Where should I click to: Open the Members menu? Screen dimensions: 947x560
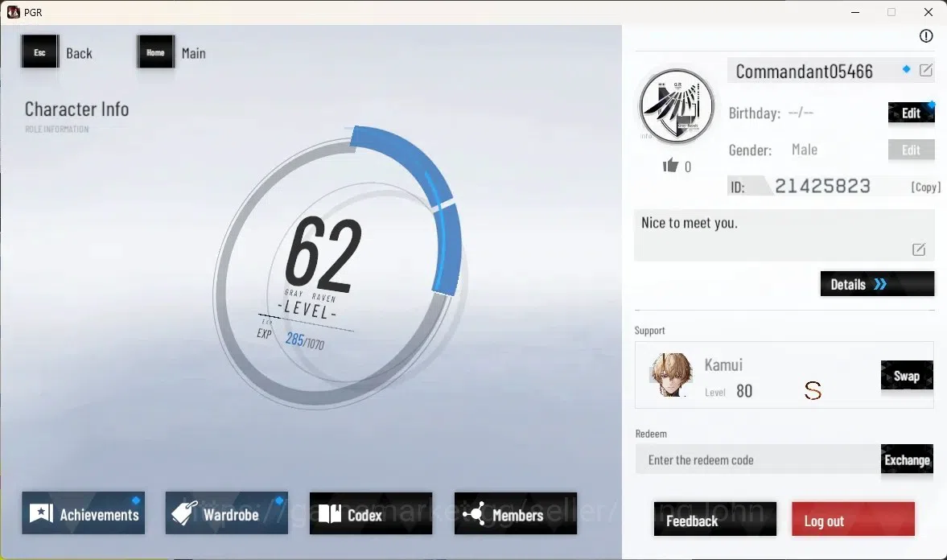[515, 513]
